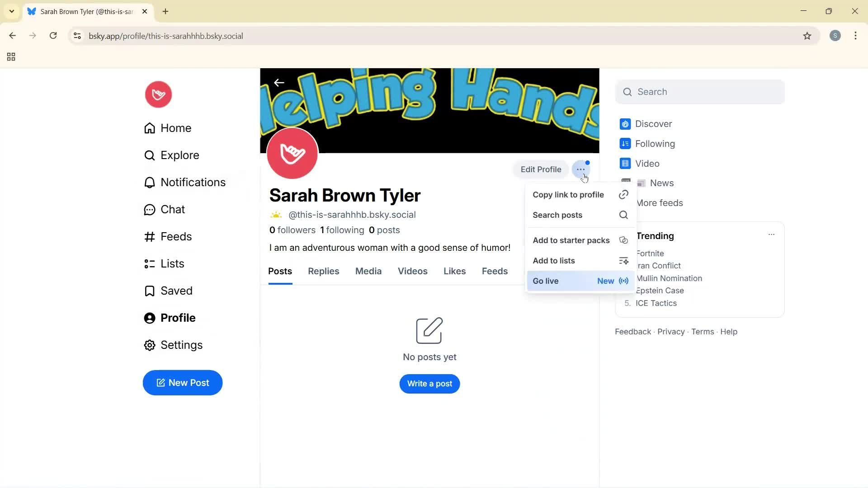
Task: Open the Chat panel
Action: click(x=172, y=209)
